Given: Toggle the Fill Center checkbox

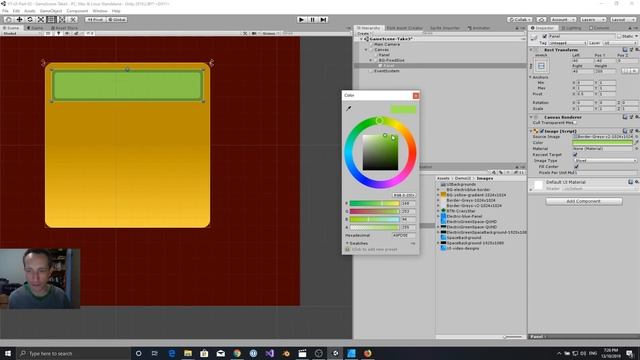Looking at the screenshot, I should coord(576,167).
